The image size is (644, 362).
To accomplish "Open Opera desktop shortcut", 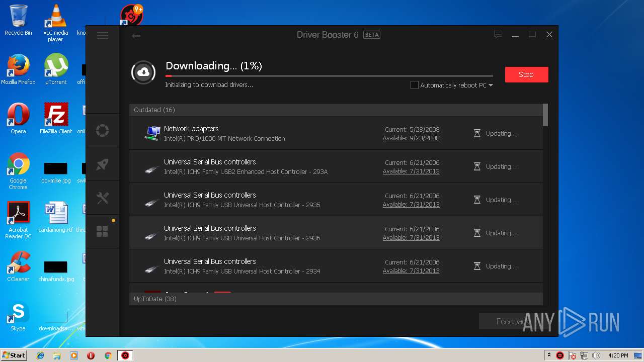I will coord(18,119).
